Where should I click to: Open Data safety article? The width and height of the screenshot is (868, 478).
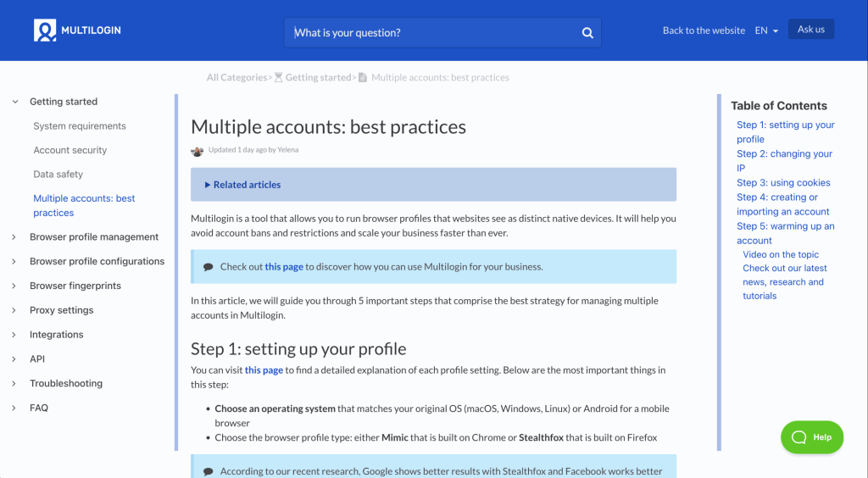(x=58, y=175)
